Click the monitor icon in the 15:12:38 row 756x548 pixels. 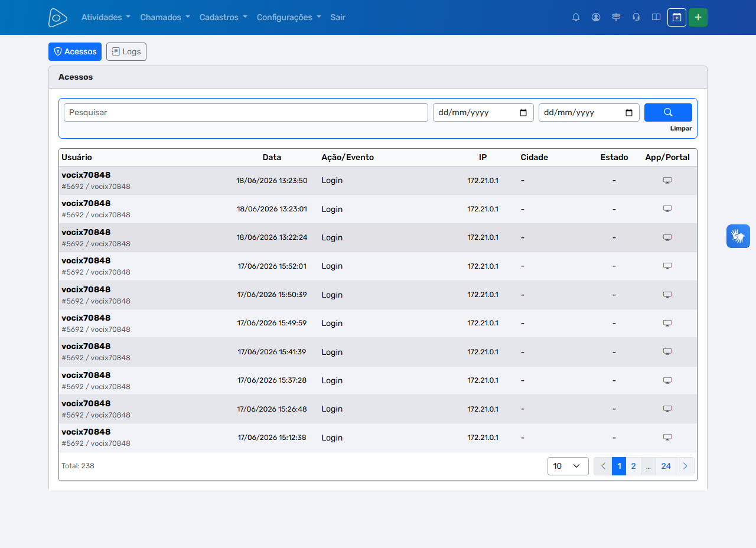[x=667, y=438]
